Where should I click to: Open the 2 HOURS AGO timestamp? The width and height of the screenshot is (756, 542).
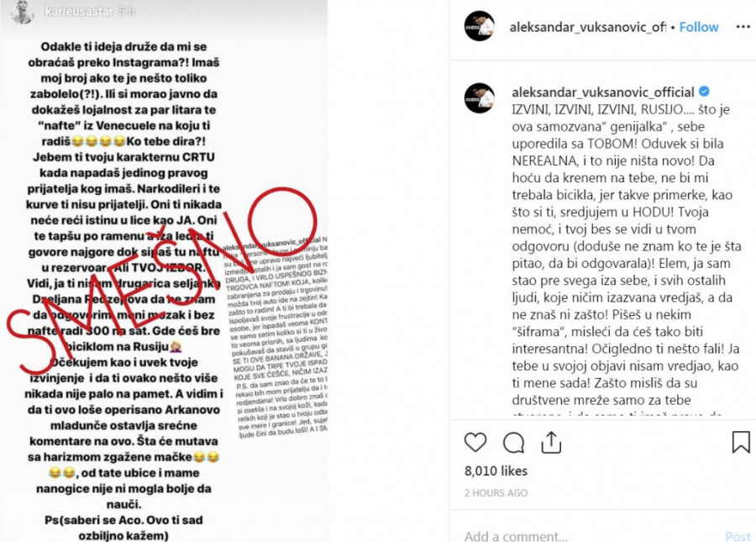[x=496, y=492]
